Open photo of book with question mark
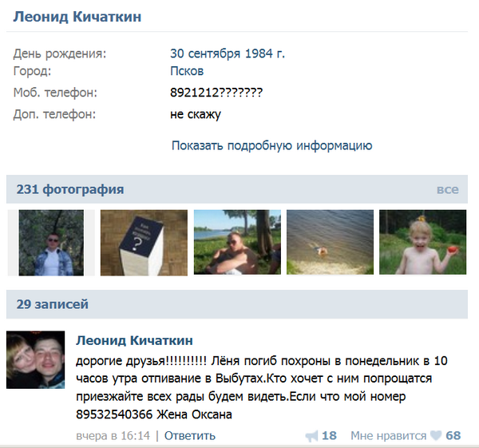The height and width of the screenshot is (448, 479). click(144, 243)
